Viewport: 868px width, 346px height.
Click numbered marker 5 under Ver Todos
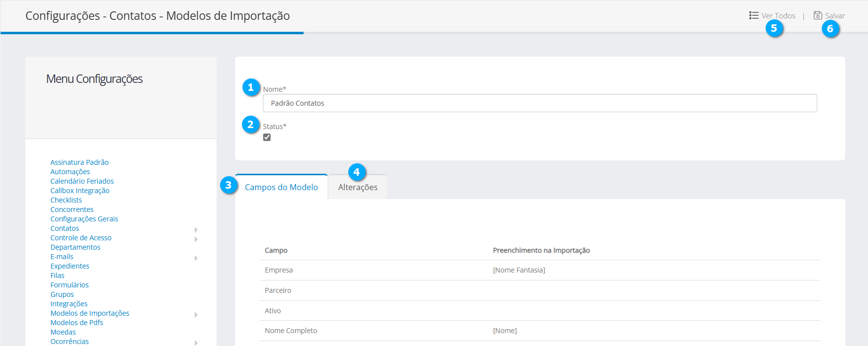click(x=774, y=28)
